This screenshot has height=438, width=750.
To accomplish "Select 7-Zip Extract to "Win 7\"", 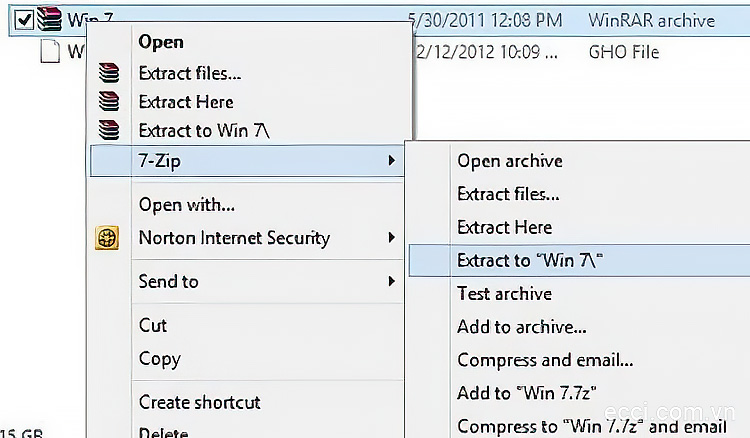I will [579, 261].
